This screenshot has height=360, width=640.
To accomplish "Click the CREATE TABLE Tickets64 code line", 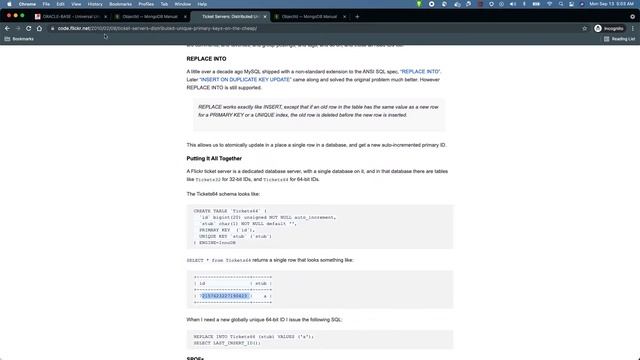I will [x=230, y=211].
